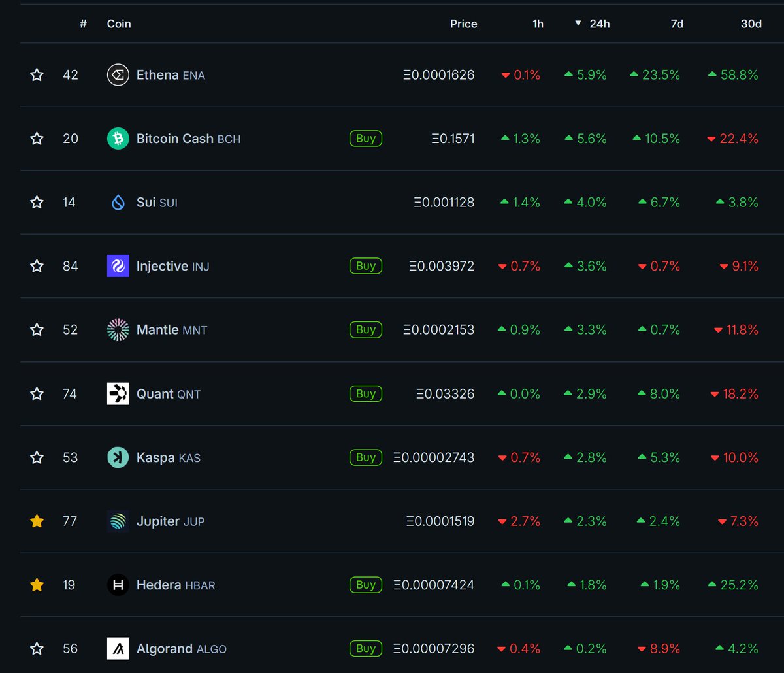Click Sui price Ξ0.001128

click(444, 203)
